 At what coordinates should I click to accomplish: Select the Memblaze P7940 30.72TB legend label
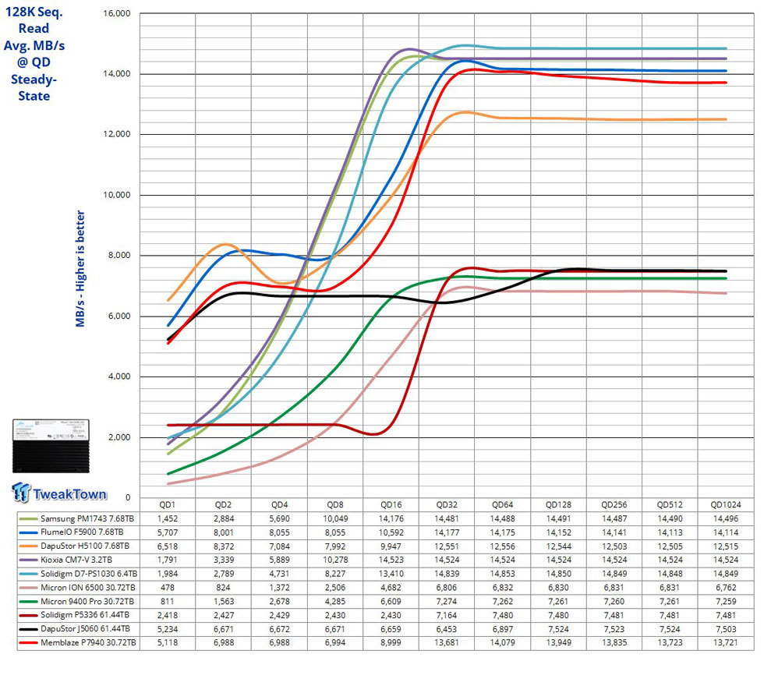coord(88,643)
